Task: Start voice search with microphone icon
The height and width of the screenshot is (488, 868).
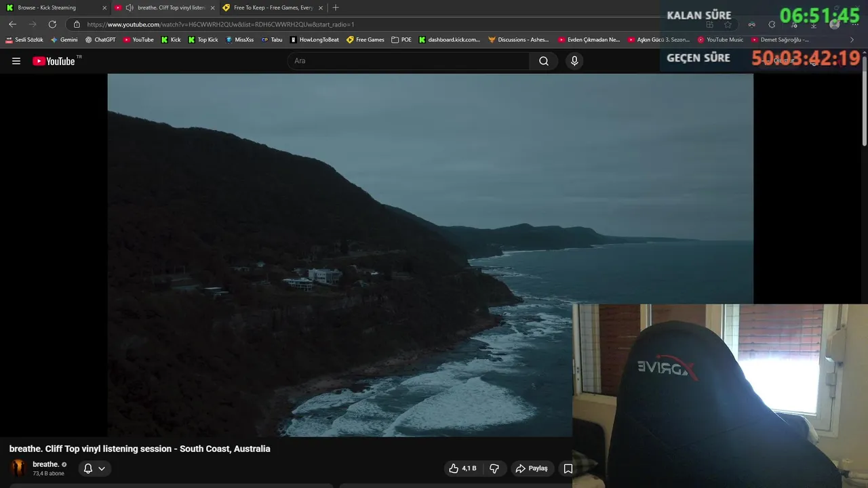Action: click(x=574, y=61)
